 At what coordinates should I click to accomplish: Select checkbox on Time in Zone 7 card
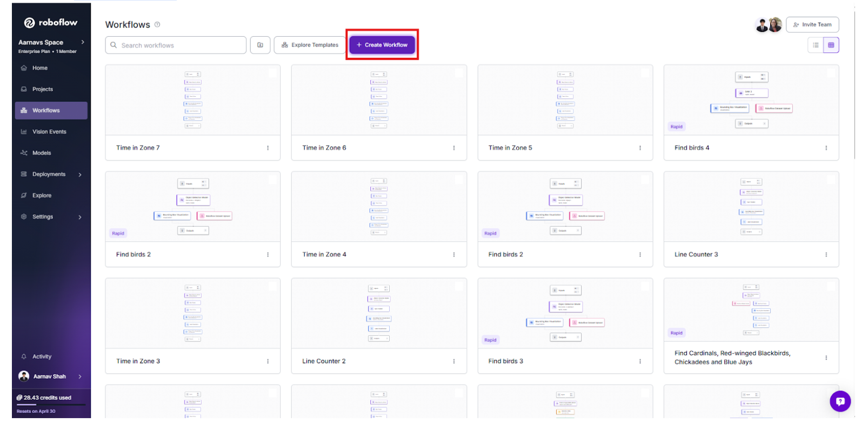272,73
